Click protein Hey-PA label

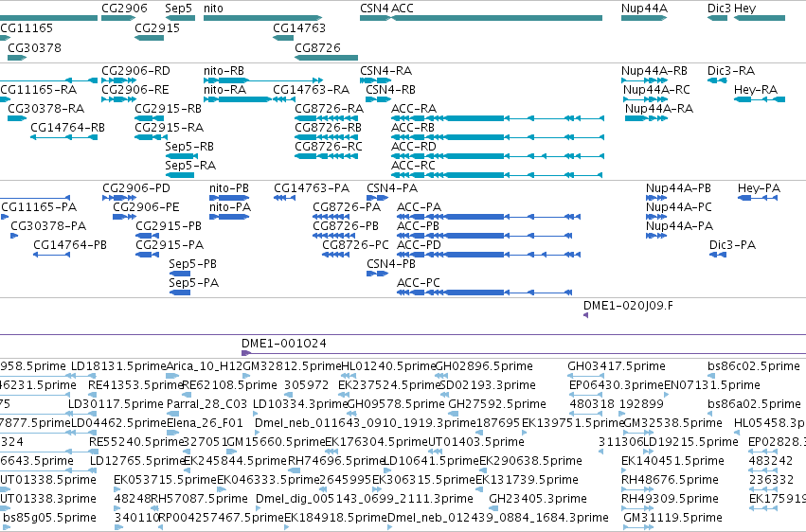(759, 188)
